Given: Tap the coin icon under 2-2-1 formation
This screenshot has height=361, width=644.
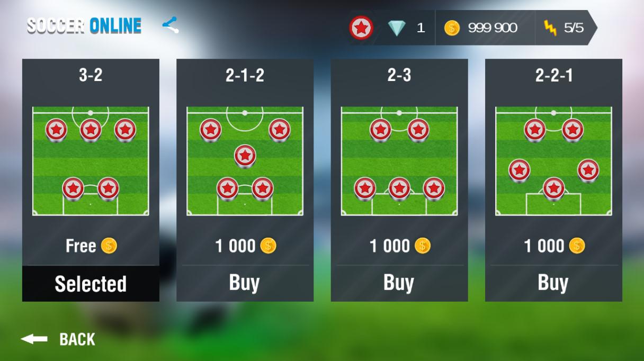Looking at the screenshot, I should (x=577, y=246).
